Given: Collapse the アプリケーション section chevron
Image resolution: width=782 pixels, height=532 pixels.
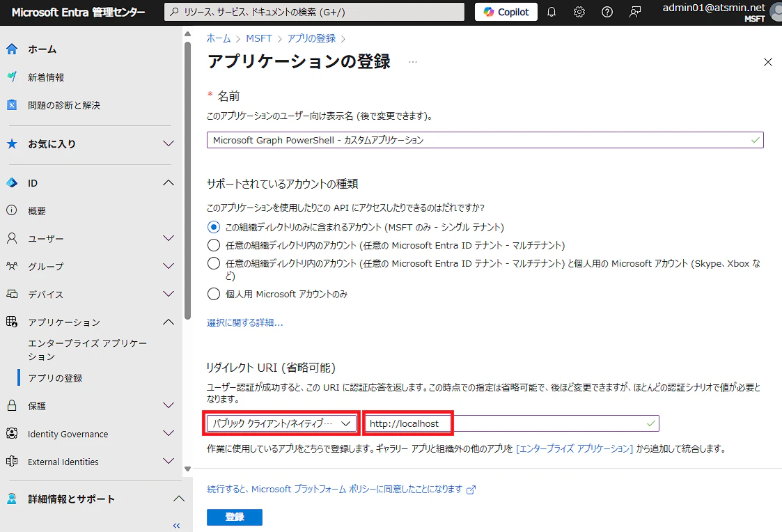Looking at the screenshot, I should coord(169,322).
